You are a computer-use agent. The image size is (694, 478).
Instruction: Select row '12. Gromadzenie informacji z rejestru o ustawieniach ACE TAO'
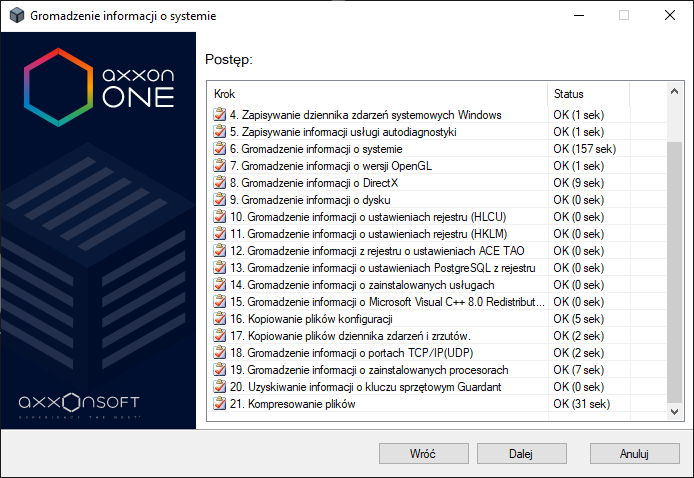coord(436,251)
